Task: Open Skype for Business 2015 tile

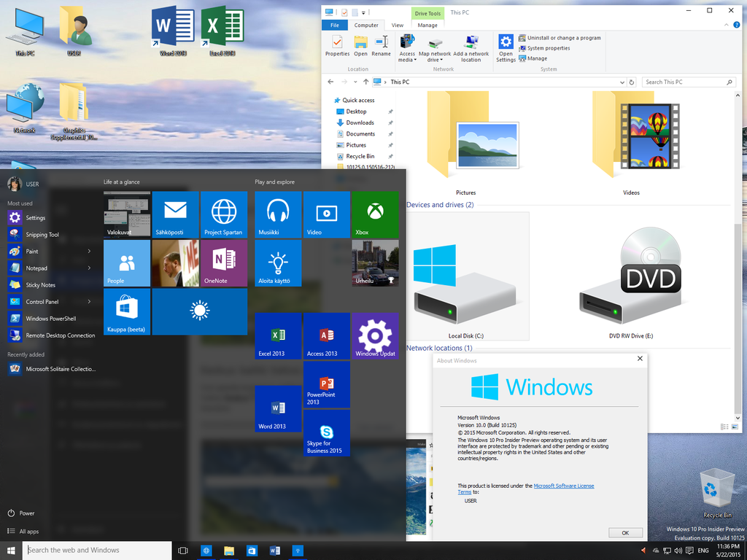Action: pos(326,433)
